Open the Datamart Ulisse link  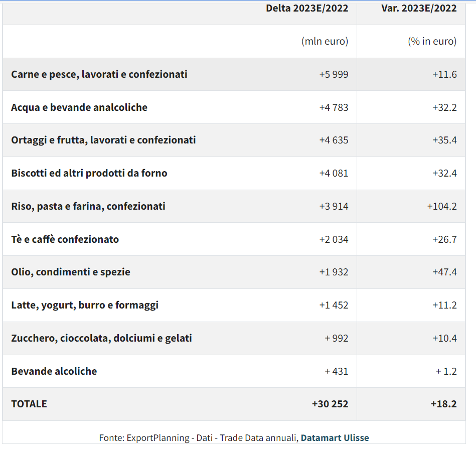[x=335, y=438]
